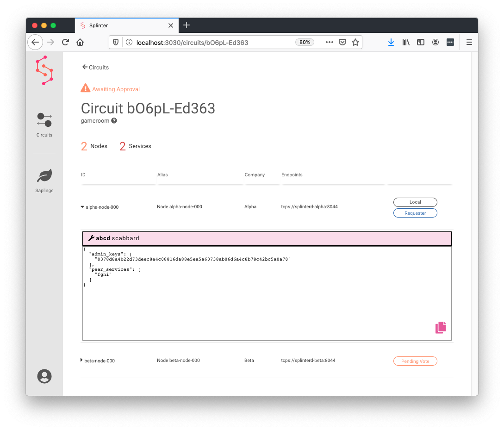This screenshot has height=430, width=504.
Task: Click the Splinter logo in sidebar
Action: point(44,70)
